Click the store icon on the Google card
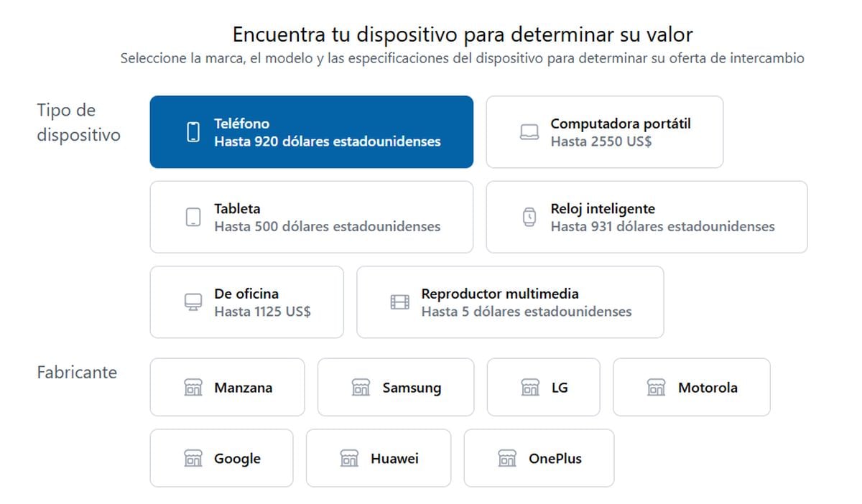Image resolution: width=862 pixels, height=504 pixels. point(193,457)
